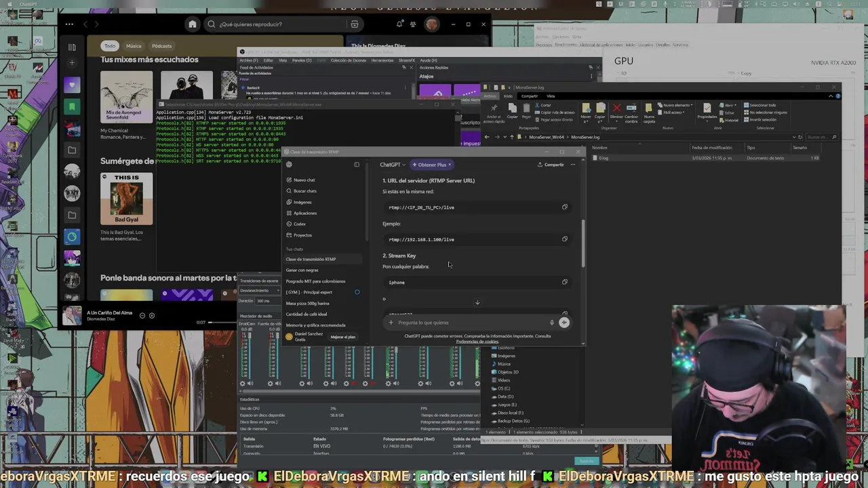Open Compartir tab in Explorer ribbon
Screen dimensions: 868x488
(x=530, y=96)
